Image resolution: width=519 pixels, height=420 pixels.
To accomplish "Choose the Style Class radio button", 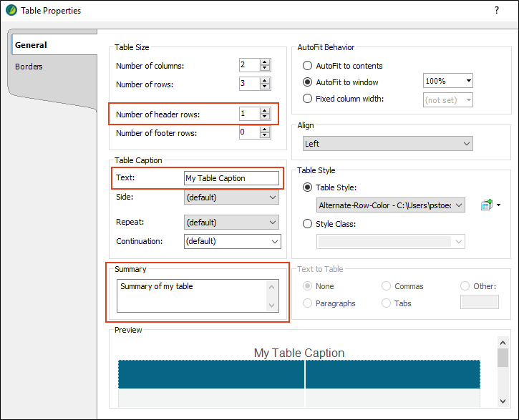I will tap(308, 224).
